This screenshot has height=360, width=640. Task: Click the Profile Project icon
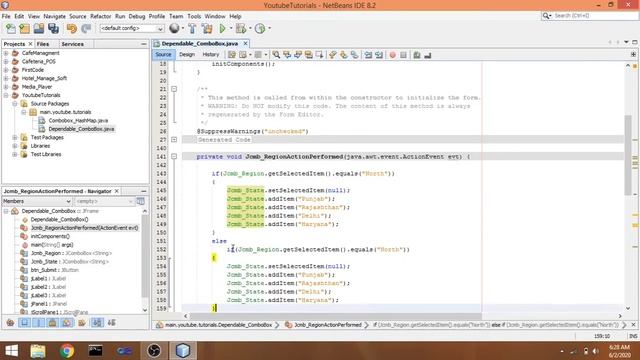[x=260, y=28]
